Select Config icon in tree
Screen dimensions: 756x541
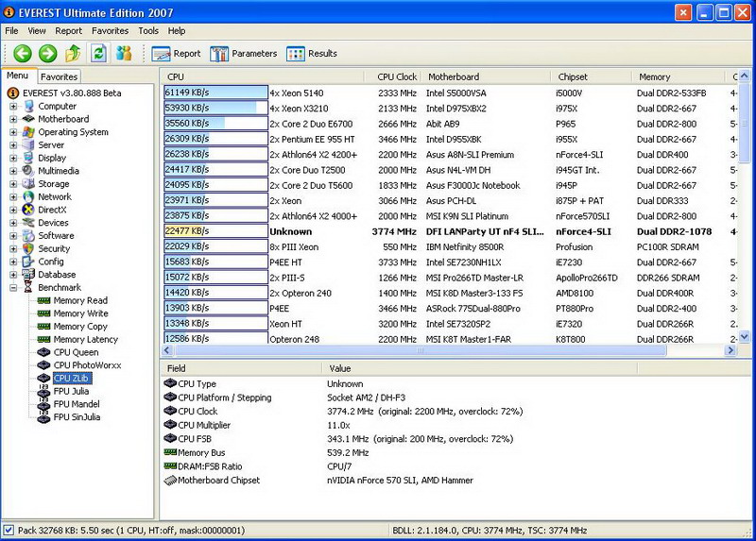(29, 262)
